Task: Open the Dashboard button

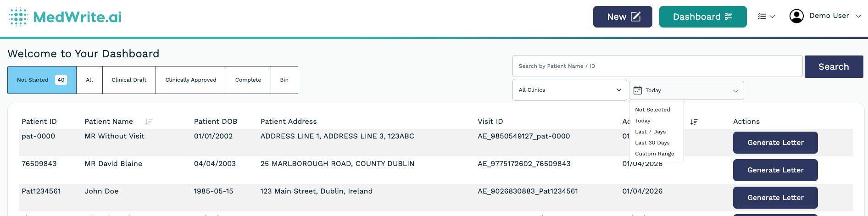Action: (x=702, y=17)
